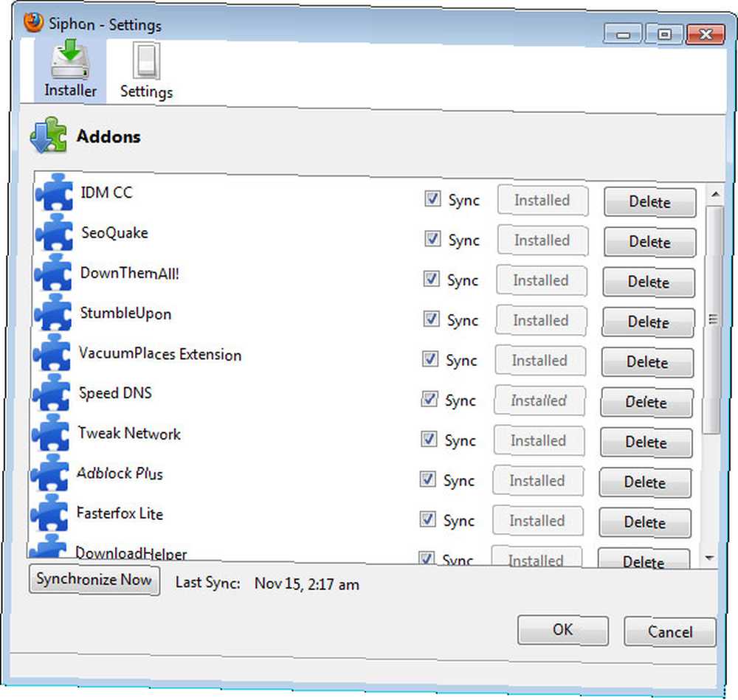The width and height of the screenshot is (738, 700).
Task: Click Installed button for IDM CC
Action: (x=542, y=201)
